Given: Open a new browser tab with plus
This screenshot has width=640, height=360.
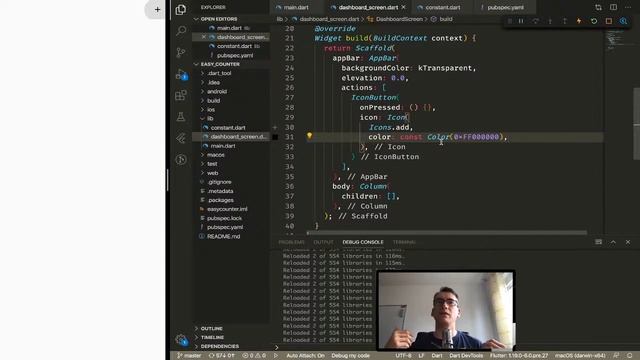Looking at the screenshot, I should [x=157, y=9].
